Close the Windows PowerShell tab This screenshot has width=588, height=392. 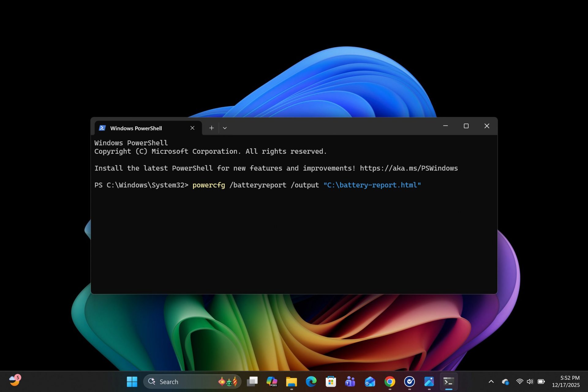192,128
